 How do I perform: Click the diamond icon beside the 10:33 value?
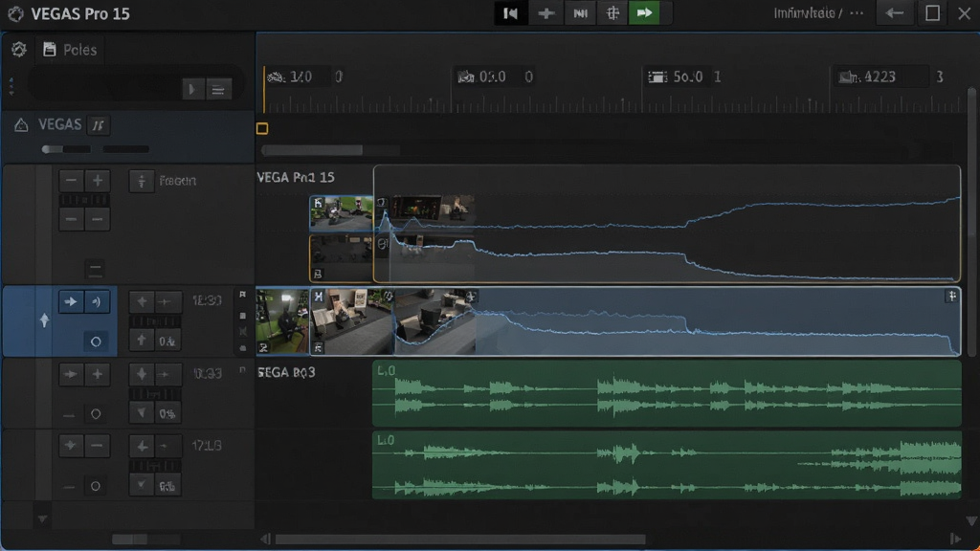coord(142,374)
